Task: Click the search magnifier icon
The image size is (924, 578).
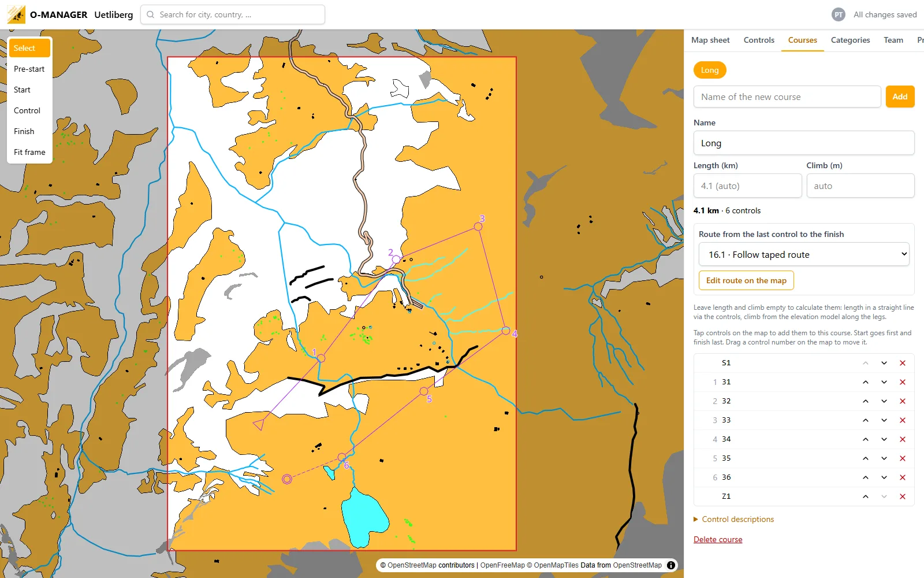Action: 151,14
